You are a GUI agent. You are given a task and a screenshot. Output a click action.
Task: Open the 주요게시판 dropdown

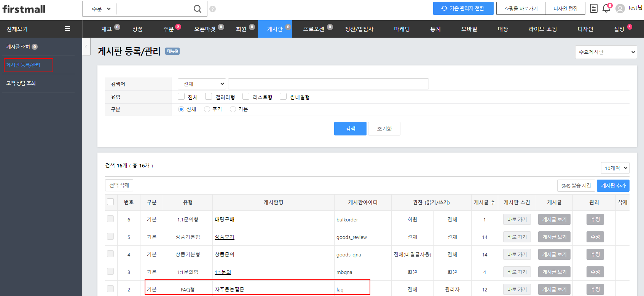coord(606,52)
